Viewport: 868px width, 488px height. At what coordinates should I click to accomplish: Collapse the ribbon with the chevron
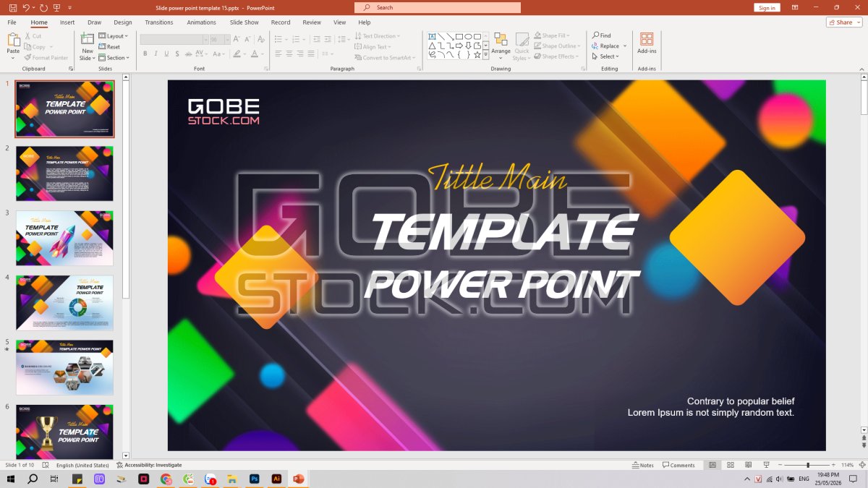[x=861, y=68]
